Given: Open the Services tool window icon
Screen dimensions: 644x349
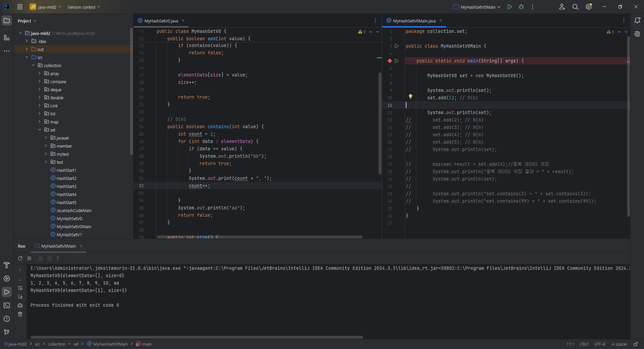Looking at the screenshot, I should pyautogui.click(x=7, y=279).
